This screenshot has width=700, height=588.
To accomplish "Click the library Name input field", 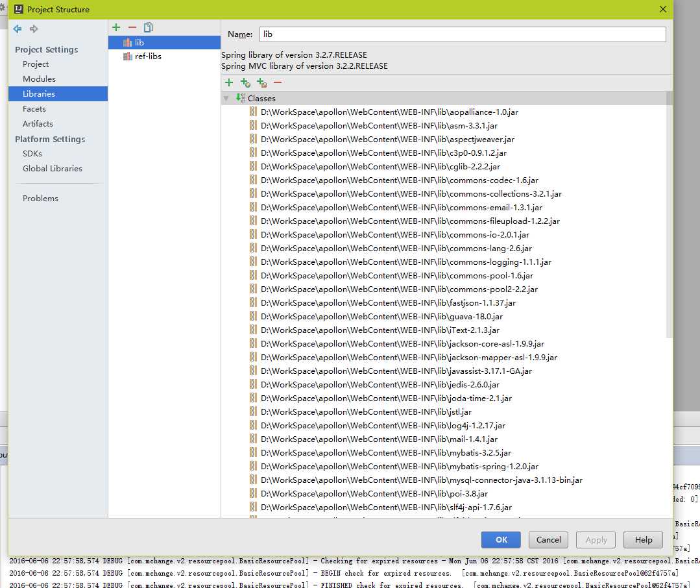I will coord(463,34).
